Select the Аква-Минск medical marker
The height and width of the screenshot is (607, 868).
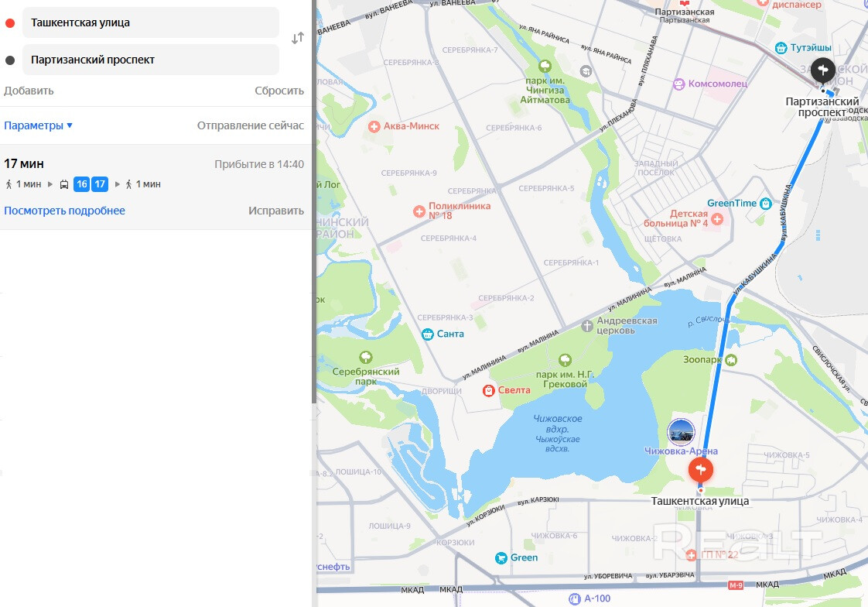click(374, 126)
